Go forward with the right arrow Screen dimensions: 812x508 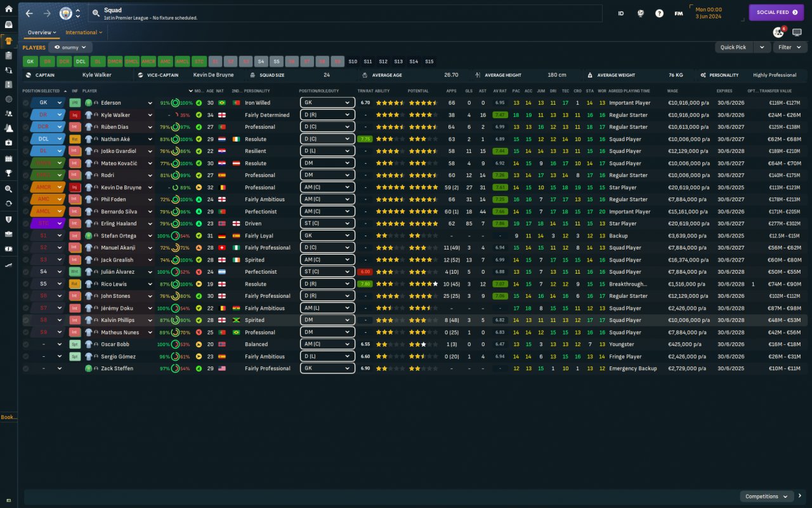pyautogui.click(x=47, y=13)
